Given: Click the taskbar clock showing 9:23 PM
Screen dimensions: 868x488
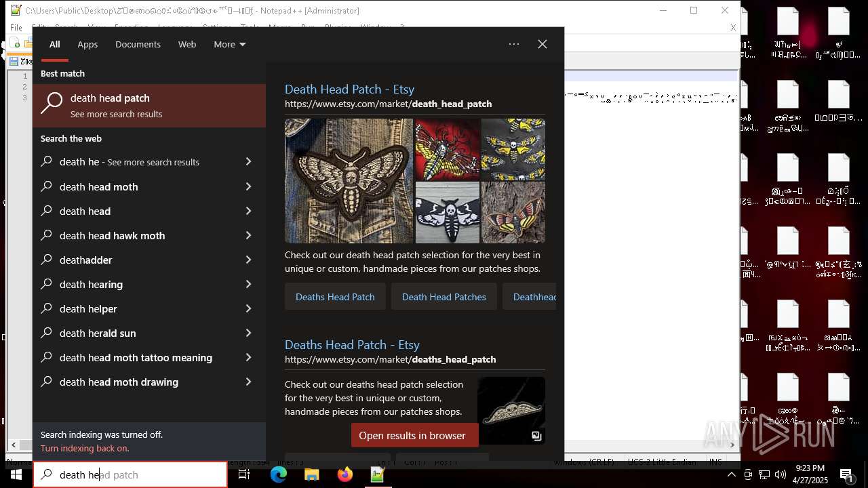Looking at the screenshot, I should (810, 474).
